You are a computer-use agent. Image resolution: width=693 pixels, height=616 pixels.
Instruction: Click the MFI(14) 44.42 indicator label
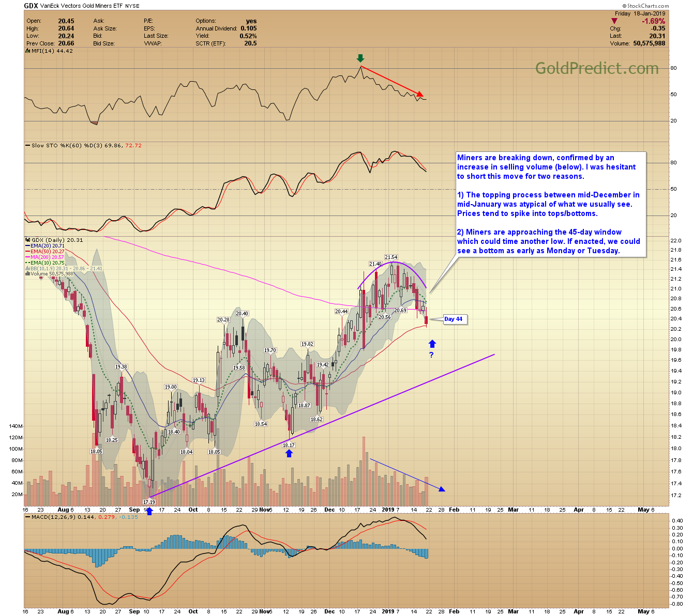(x=52, y=51)
